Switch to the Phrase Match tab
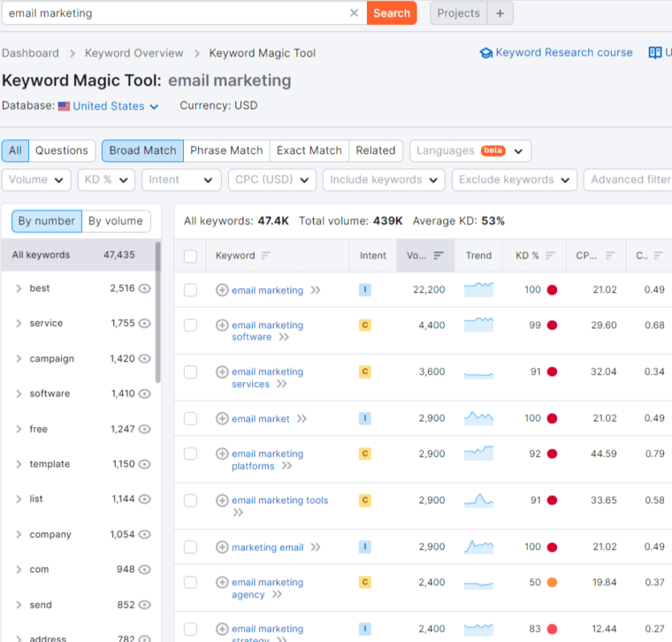This screenshot has width=672, height=642. coord(226,150)
